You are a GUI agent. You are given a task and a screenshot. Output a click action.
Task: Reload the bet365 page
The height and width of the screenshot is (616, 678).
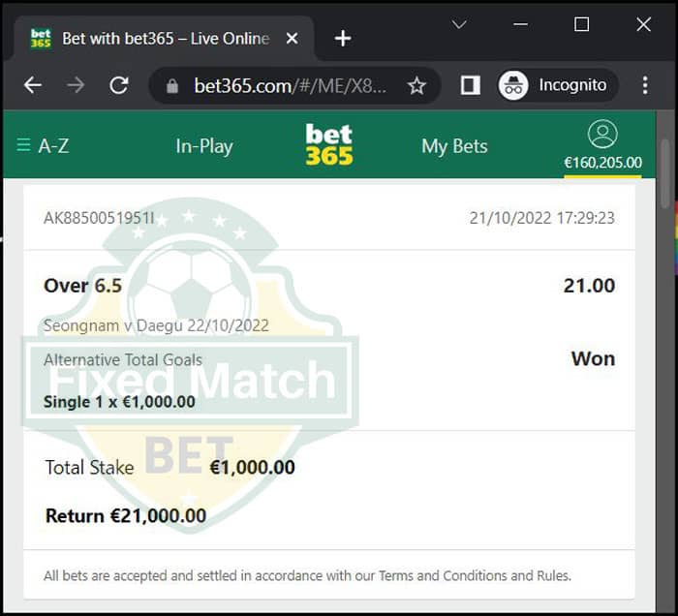[119, 85]
